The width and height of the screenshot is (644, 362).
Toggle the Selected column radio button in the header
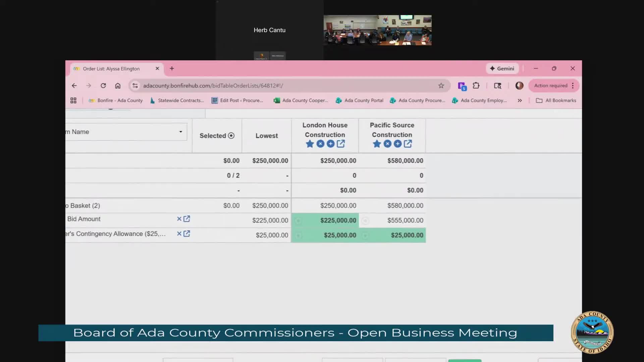pyautogui.click(x=231, y=136)
